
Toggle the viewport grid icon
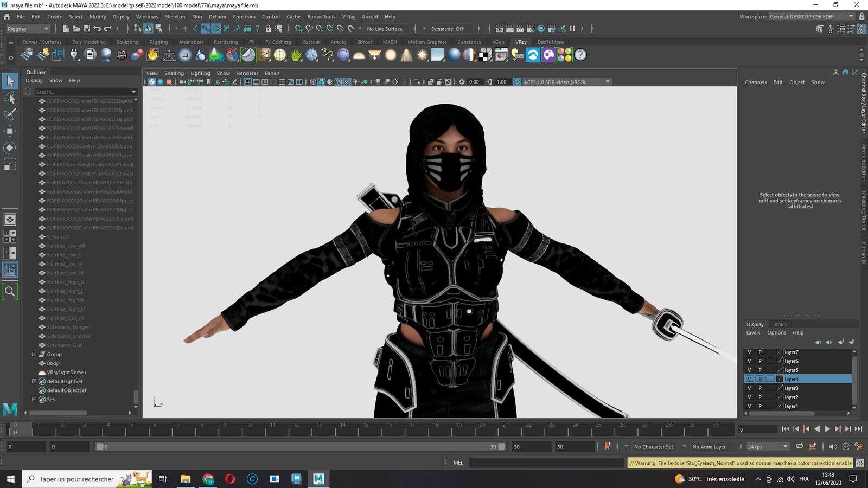coord(247,82)
